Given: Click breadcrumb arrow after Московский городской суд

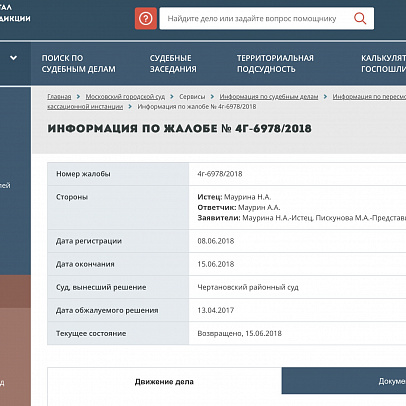Looking at the screenshot, I should click(172, 97).
